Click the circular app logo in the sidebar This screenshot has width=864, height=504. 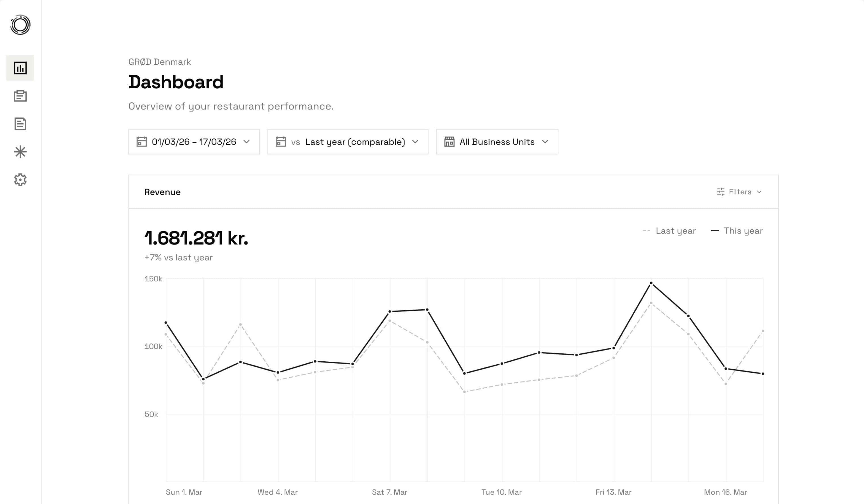(x=20, y=25)
